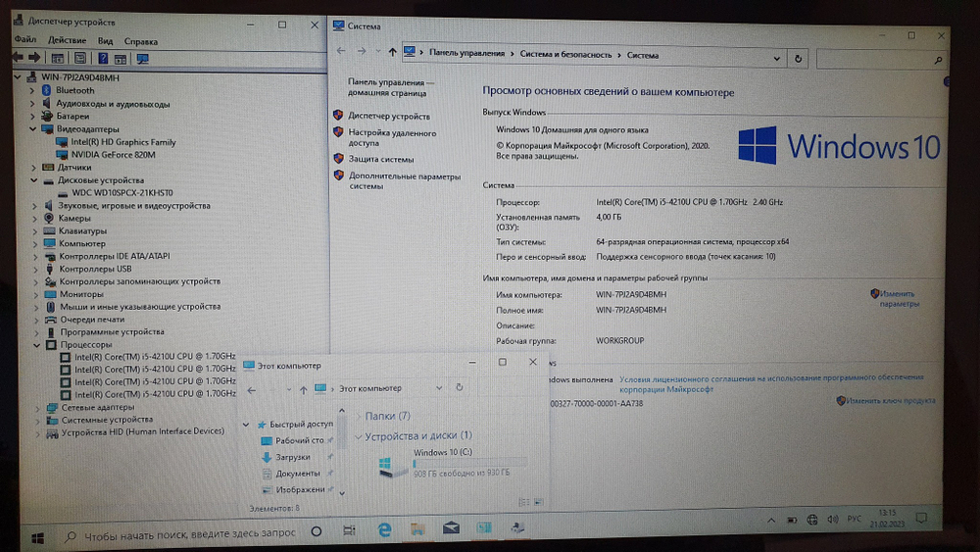Click the Камеры category icon

pos(49,219)
